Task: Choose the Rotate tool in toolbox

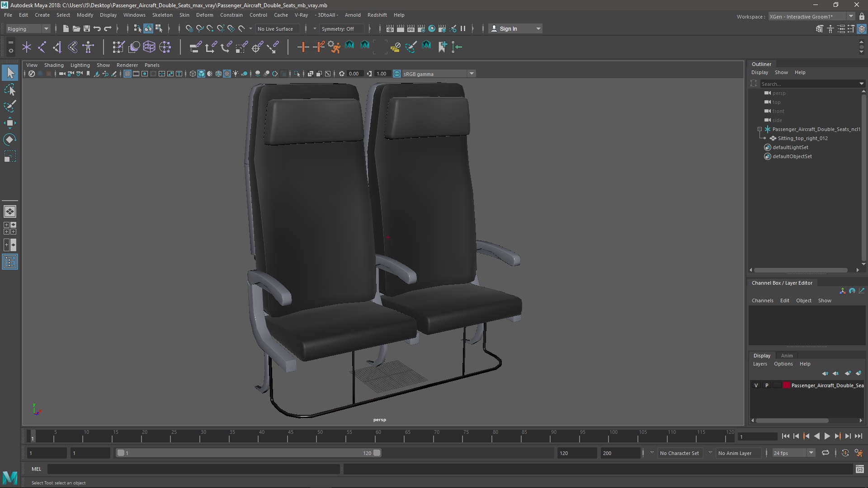Action: (x=10, y=140)
